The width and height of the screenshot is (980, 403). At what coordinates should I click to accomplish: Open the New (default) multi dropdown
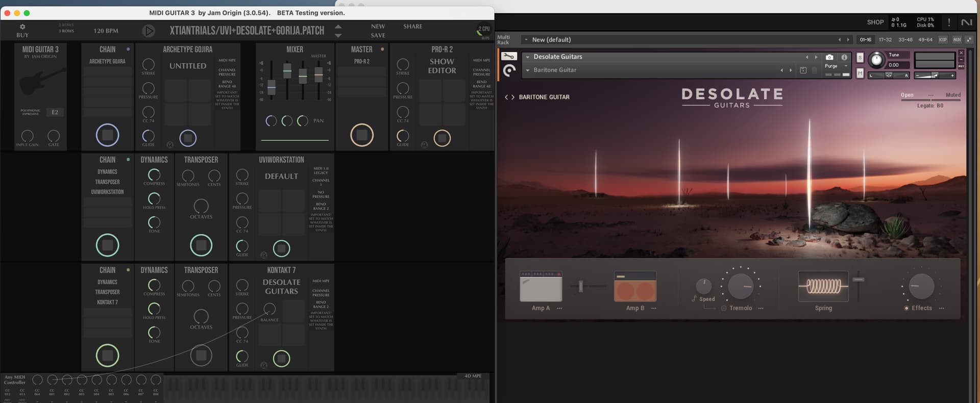[x=526, y=39]
